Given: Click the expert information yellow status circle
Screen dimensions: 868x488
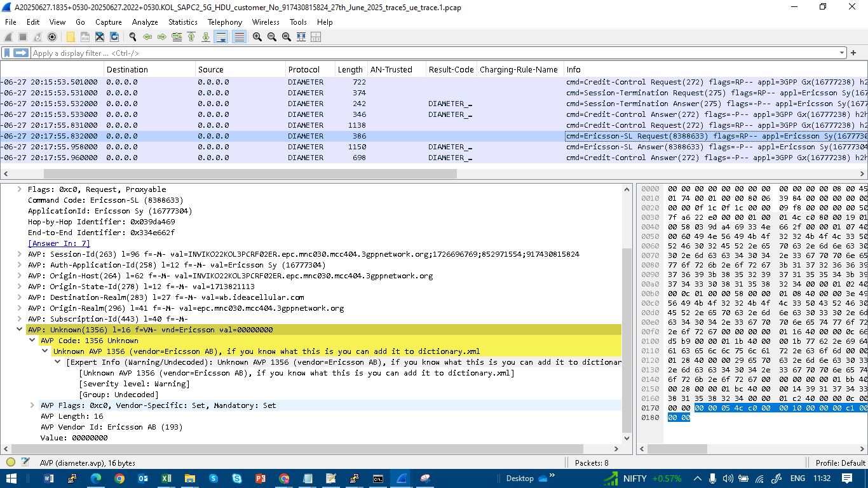Looking at the screenshot, I should coord(11,463).
